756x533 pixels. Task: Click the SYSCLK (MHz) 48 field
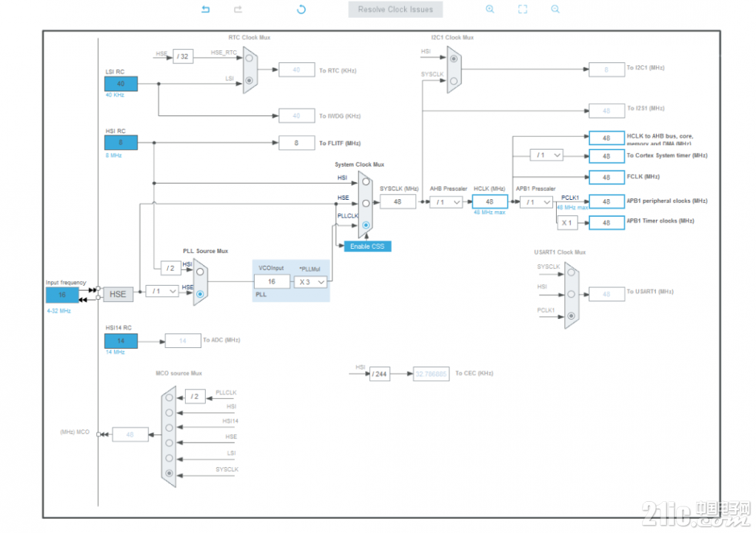(x=398, y=202)
